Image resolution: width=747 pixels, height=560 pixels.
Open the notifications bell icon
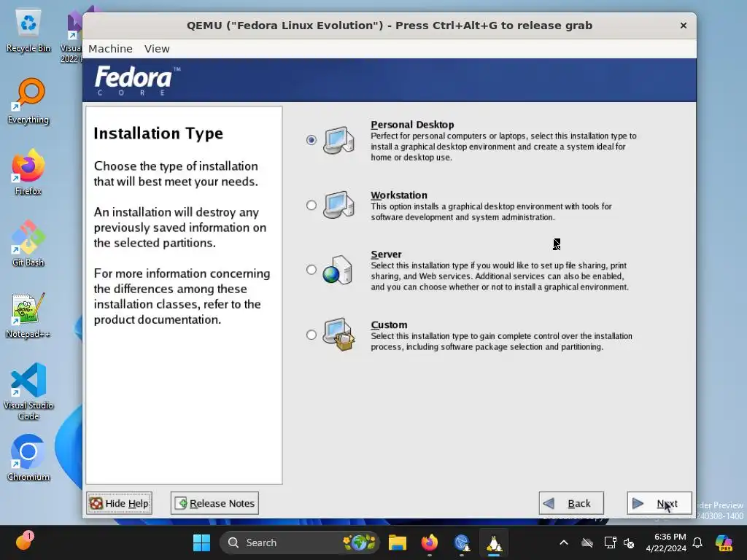click(697, 542)
